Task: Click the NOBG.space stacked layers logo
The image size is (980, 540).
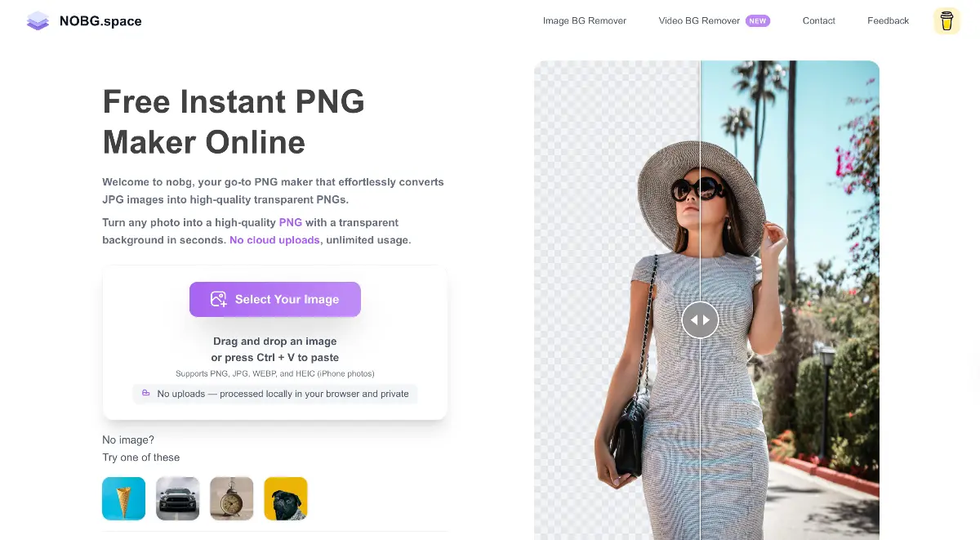Action: [x=38, y=21]
